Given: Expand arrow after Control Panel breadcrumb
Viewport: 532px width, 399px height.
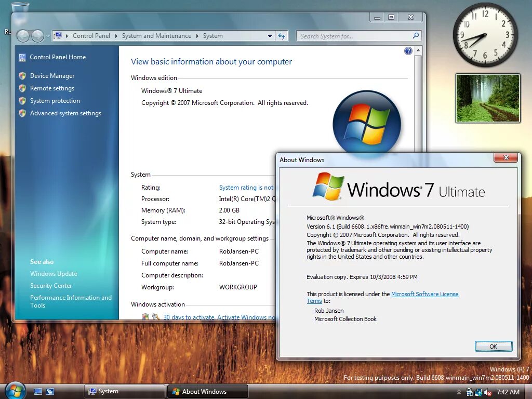Looking at the screenshot, I should pyautogui.click(x=116, y=36).
